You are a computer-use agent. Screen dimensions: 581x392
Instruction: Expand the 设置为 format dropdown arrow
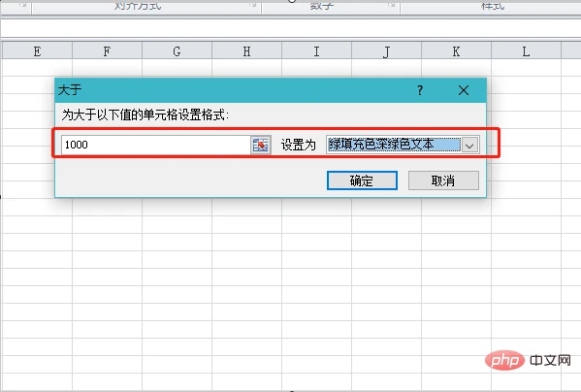coord(469,145)
